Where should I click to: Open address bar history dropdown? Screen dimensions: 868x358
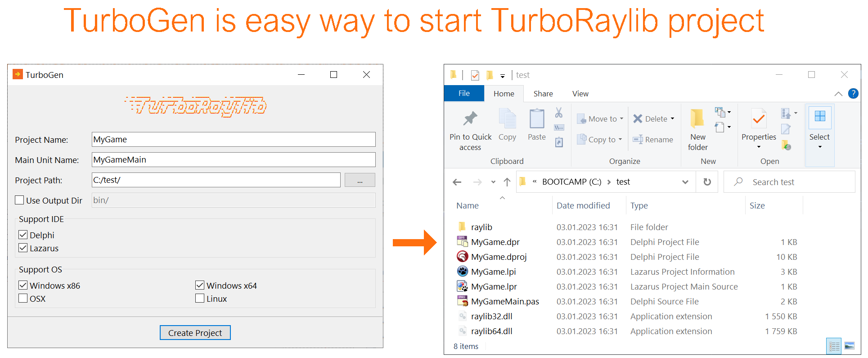pyautogui.click(x=685, y=182)
